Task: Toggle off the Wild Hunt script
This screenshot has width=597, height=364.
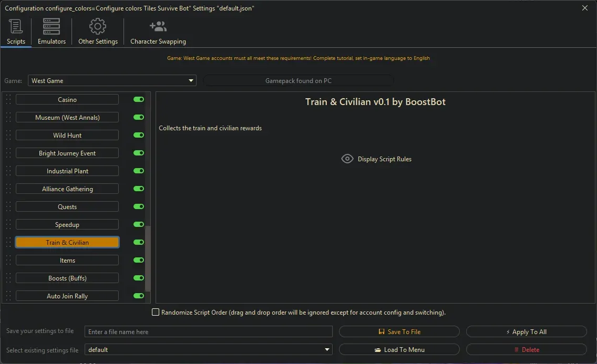Action: (139, 136)
